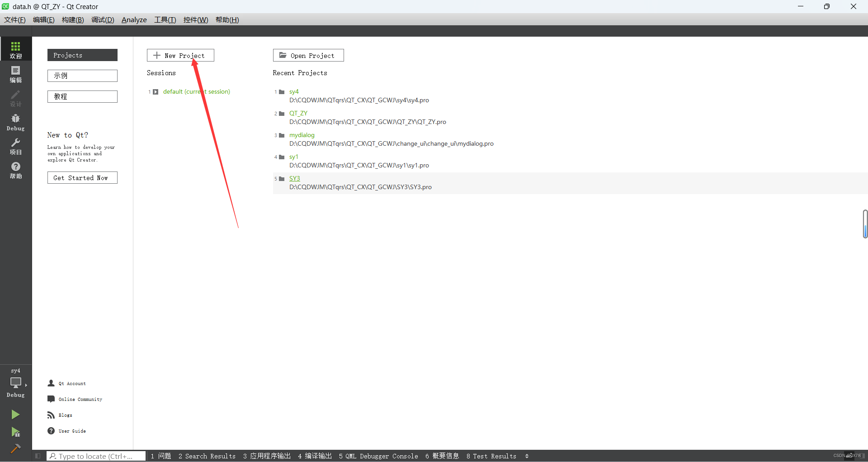Click the Blogs RSS icon

pos(51,414)
